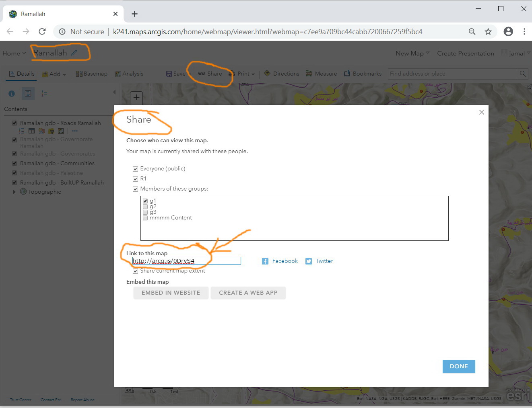Zoom in on the map
Screen dimensions: 532x408
(x=136, y=97)
